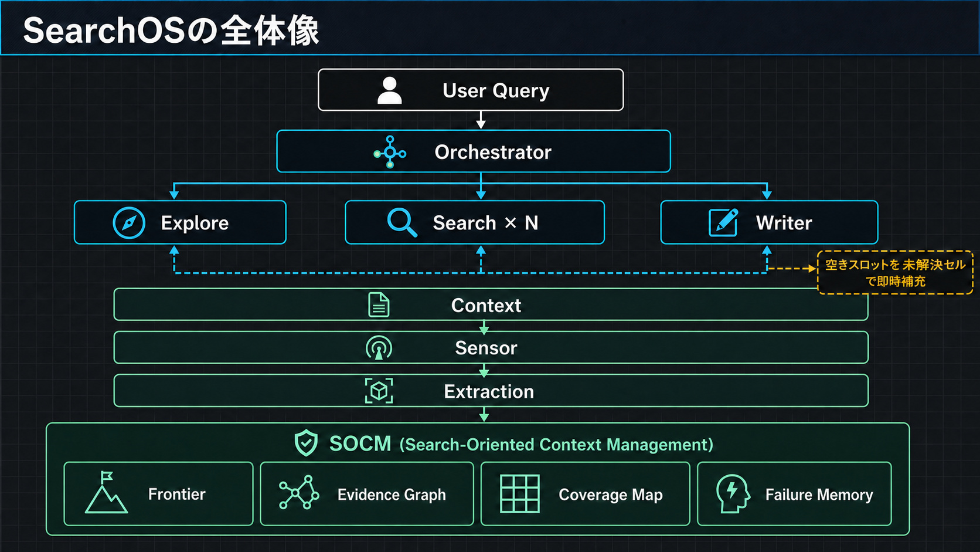The width and height of the screenshot is (980, 552).
Task: Select the Explore box
Action: click(x=180, y=222)
